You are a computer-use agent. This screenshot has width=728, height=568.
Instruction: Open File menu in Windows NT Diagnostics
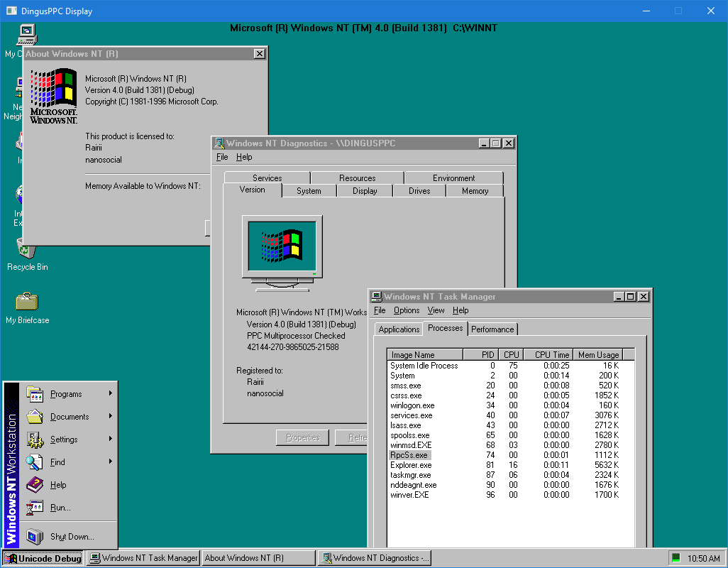(222, 157)
